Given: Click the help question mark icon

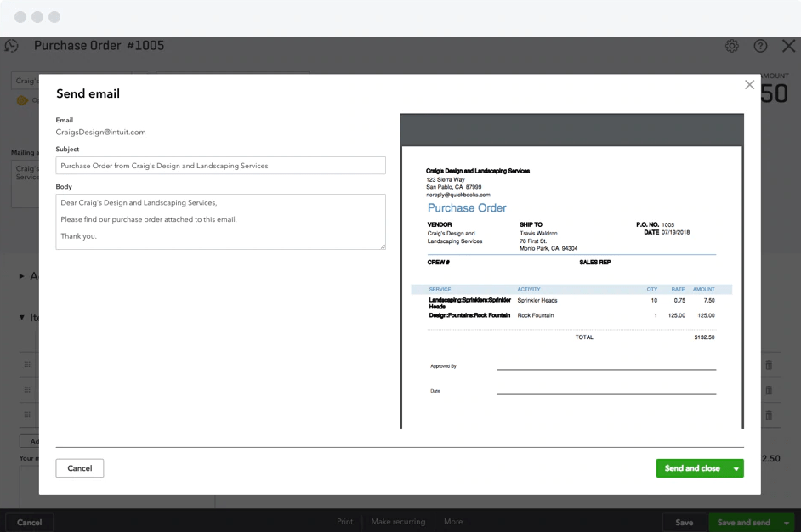Looking at the screenshot, I should pos(760,46).
